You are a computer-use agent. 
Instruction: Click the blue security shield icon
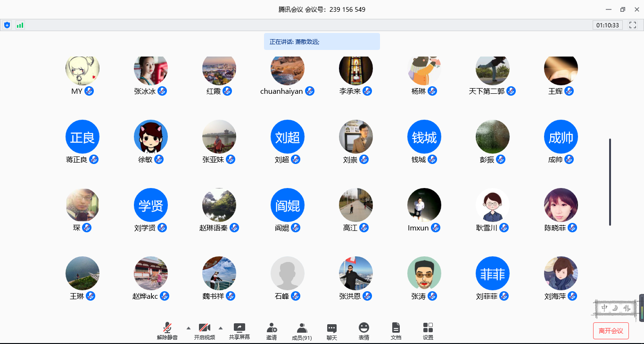pyautogui.click(x=7, y=25)
